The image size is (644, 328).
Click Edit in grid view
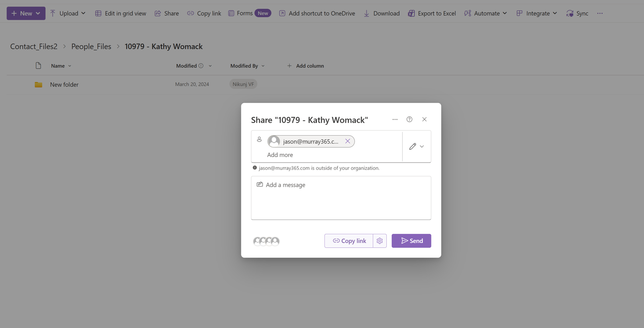[x=120, y=13]
